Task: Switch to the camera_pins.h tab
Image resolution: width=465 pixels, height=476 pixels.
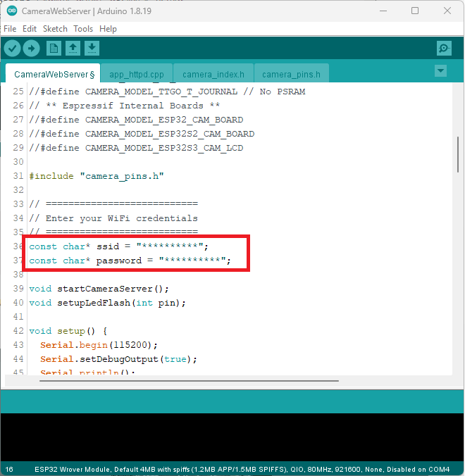Action: 291,74
